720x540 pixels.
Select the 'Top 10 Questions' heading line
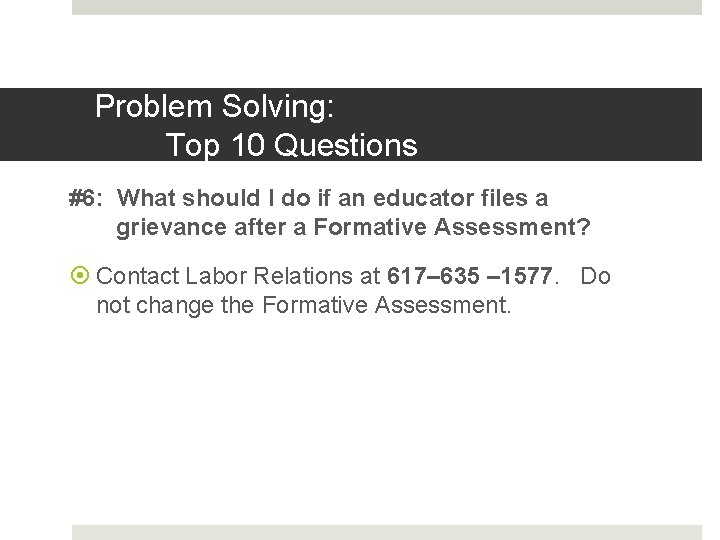(x=291, y=146)
